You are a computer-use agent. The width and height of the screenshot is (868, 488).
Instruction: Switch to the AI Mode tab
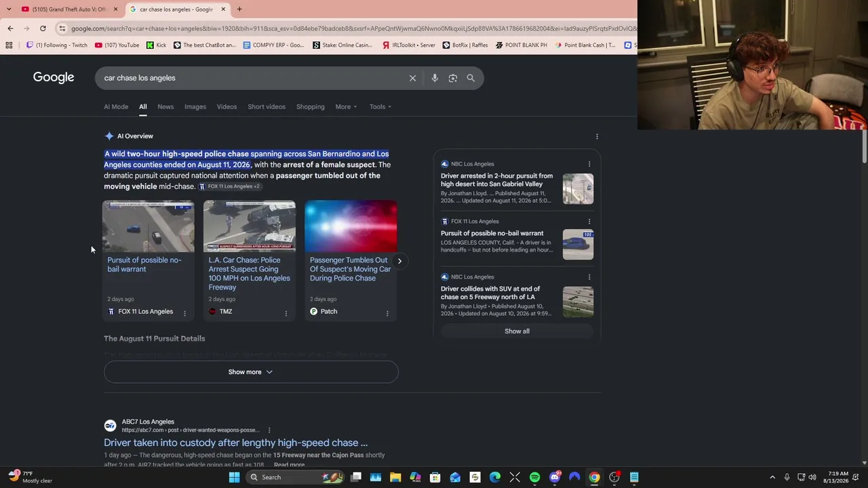click(x=116, y=106)
